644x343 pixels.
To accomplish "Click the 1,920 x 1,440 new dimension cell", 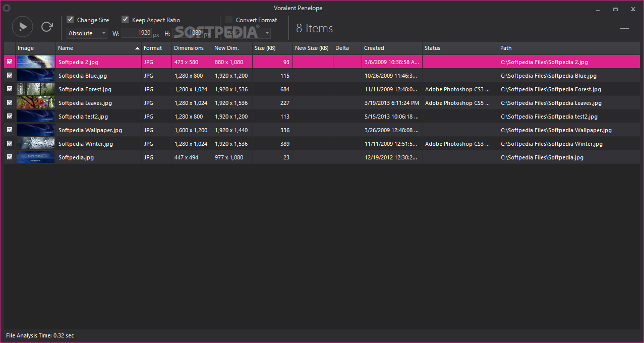I will 231,130.
